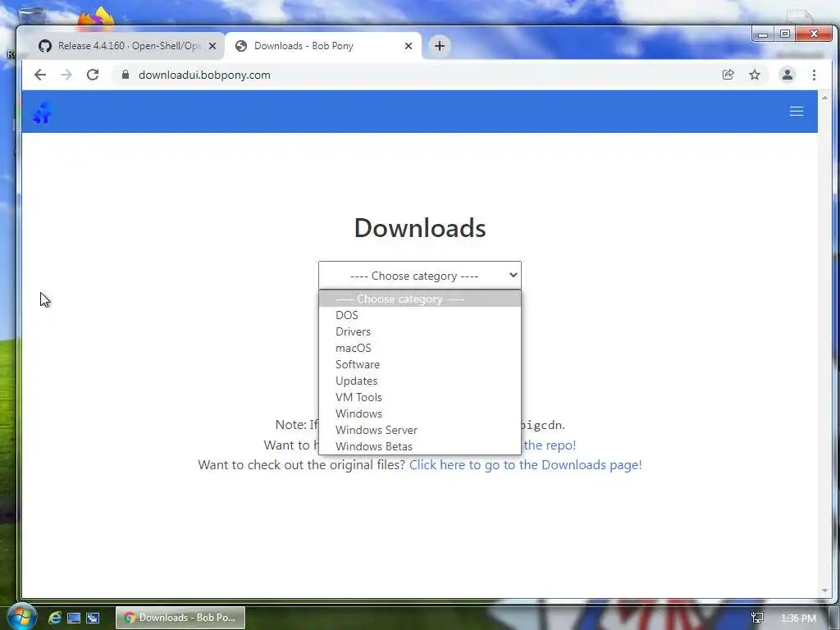Minimize the Chrome window

coord(763,34)
